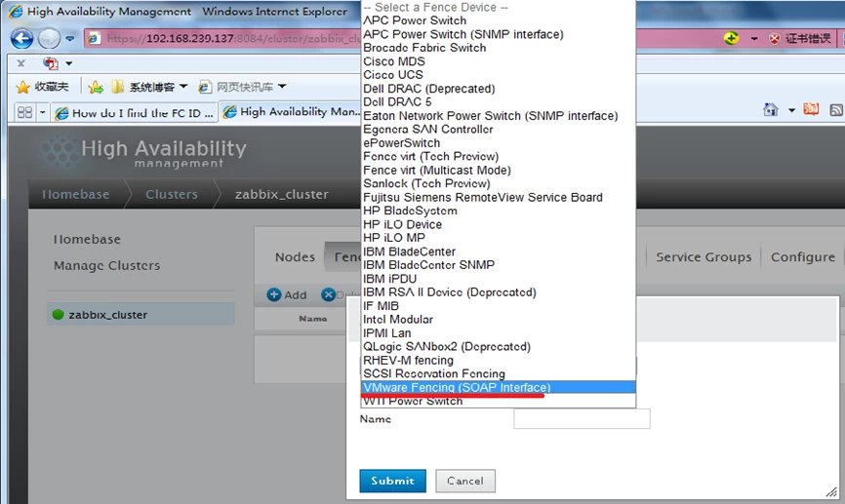Switch to the 'How do I find the FC ID' tab
845x504 pixels.
coord(135,113)
